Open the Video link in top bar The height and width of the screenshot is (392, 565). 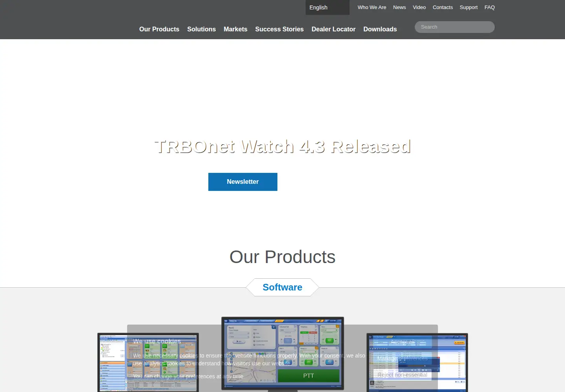419,7
